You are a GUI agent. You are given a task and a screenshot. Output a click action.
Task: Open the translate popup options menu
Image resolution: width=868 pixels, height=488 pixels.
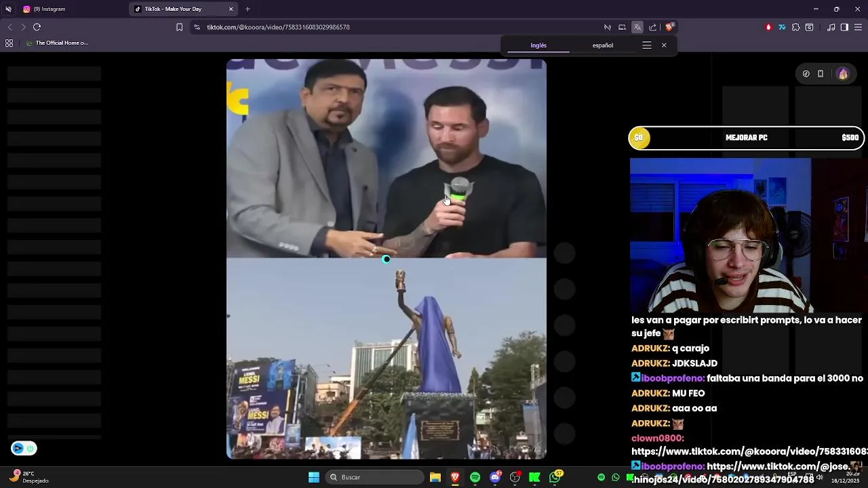(647, 45)
